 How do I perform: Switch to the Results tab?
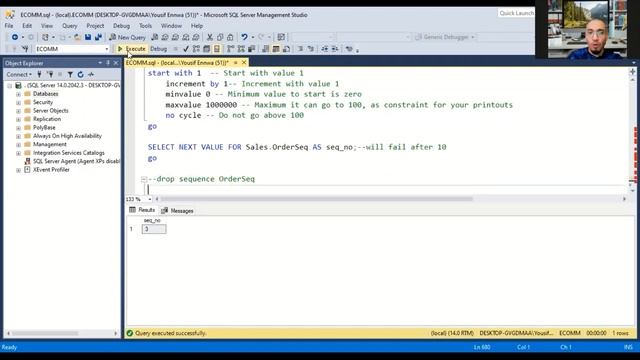tap(142, 210)
